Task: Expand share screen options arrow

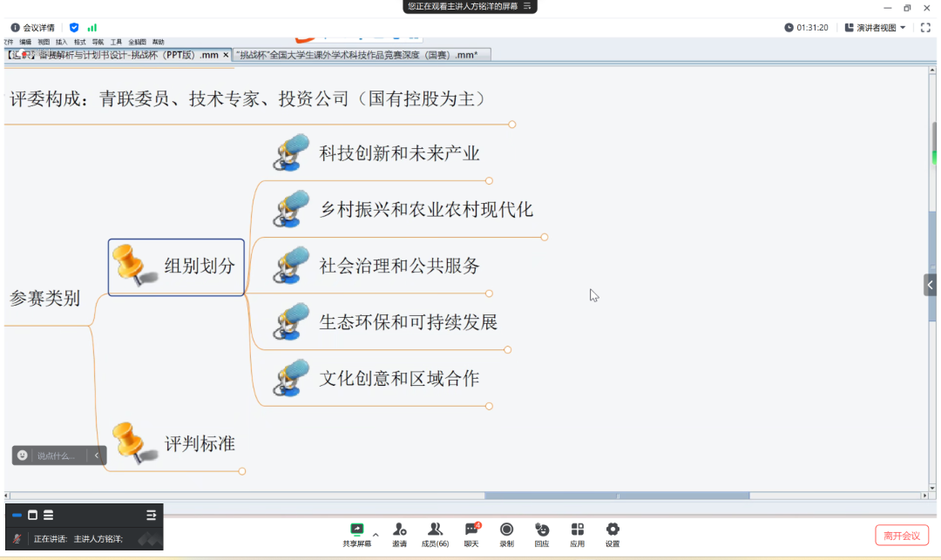Action: coord(376,534)
